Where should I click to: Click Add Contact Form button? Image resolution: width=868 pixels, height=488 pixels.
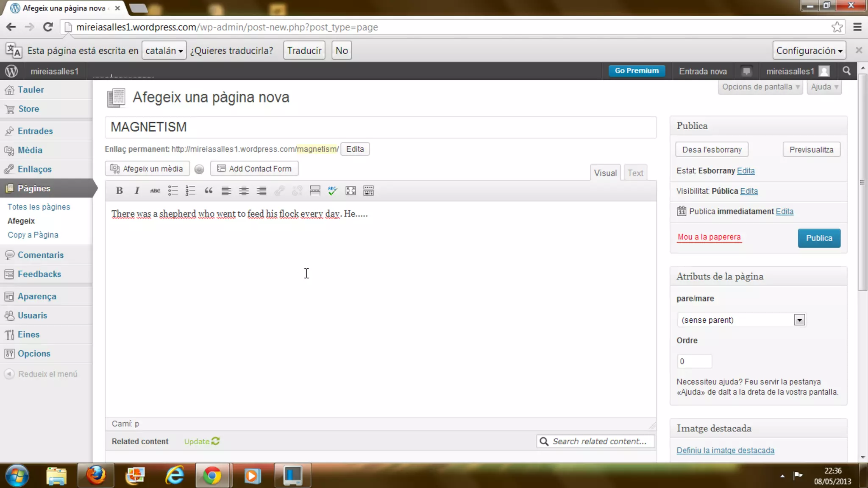[x=254, y=169]
